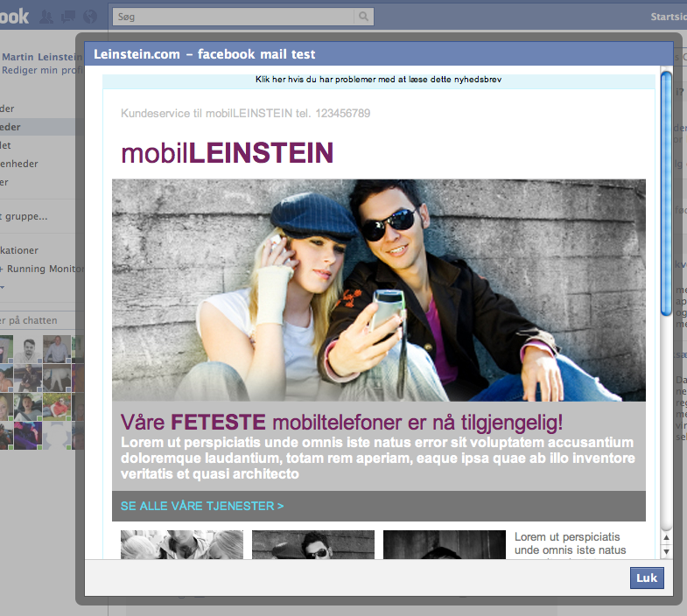Screen dimensions: 687x616
Task: Open the first thumbnail below the banner
Action: tap(182, 544)
